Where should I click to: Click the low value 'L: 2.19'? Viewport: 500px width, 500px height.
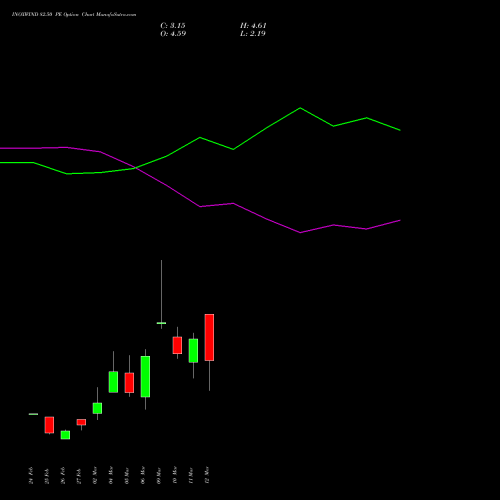(x=253, y=34)
